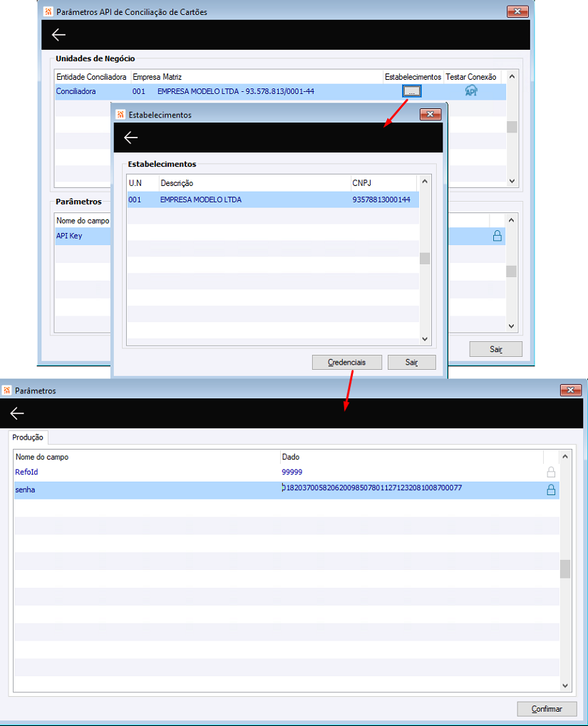588x726 pixels.
Task: Go back in the Parâmetros API de Conciliação window
Action: point(58,35)
